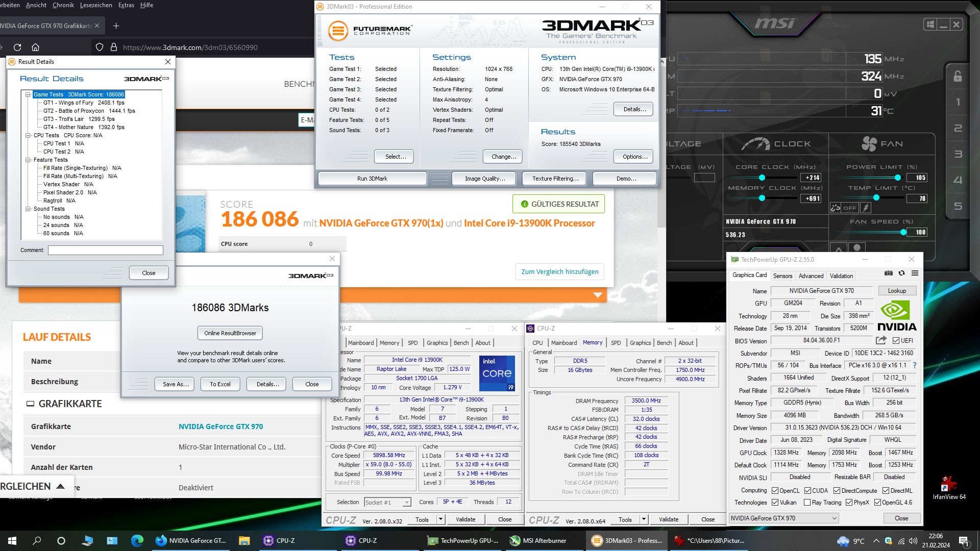This screenshot has width=980, height=551.
Task: Toggle the DirectML checkbox
Action: [x=886, y=490]
